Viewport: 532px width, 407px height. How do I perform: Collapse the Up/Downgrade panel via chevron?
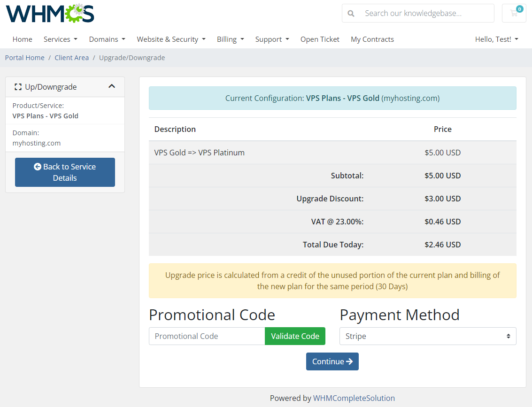point(112,86)
